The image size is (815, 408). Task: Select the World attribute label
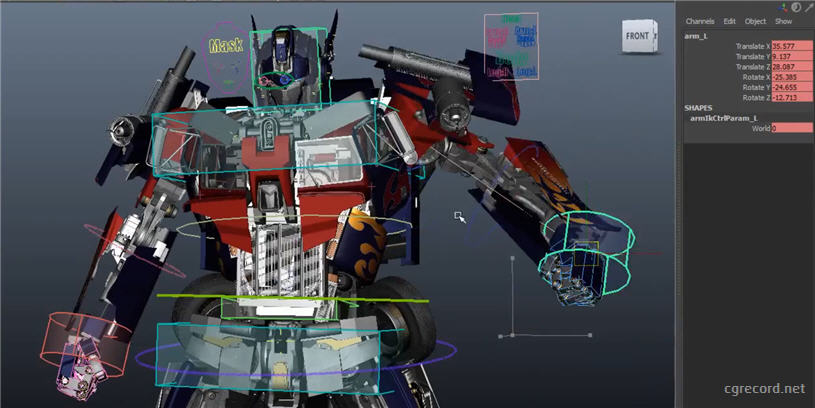[761, 128]
